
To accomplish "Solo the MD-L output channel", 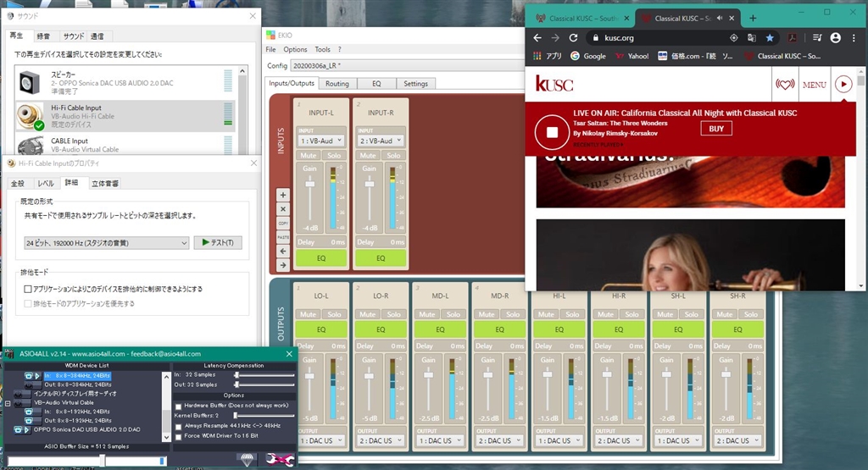I will pyautogui.click(x=453, y=314).
